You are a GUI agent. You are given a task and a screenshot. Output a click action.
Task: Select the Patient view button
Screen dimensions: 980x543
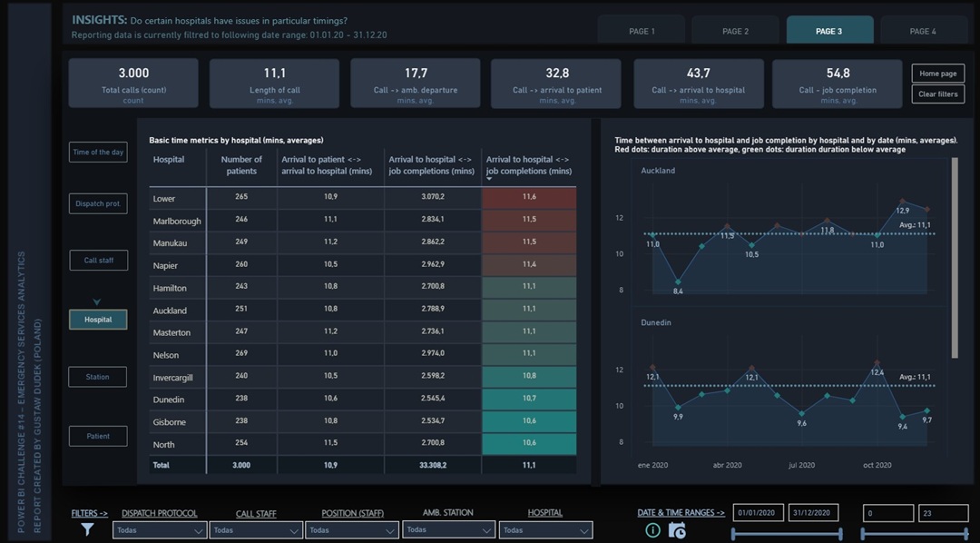tap(98, 436)
